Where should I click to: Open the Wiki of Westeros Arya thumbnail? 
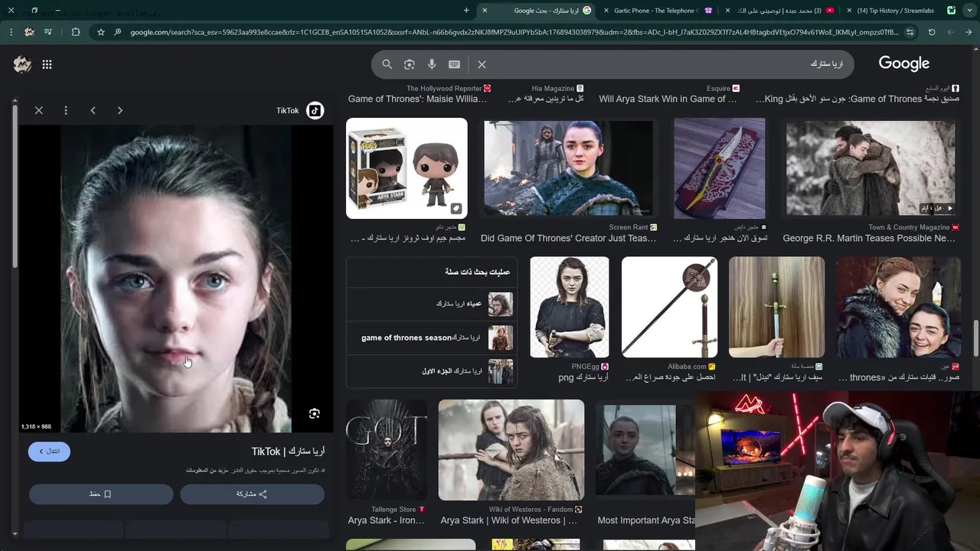point(511,450)
